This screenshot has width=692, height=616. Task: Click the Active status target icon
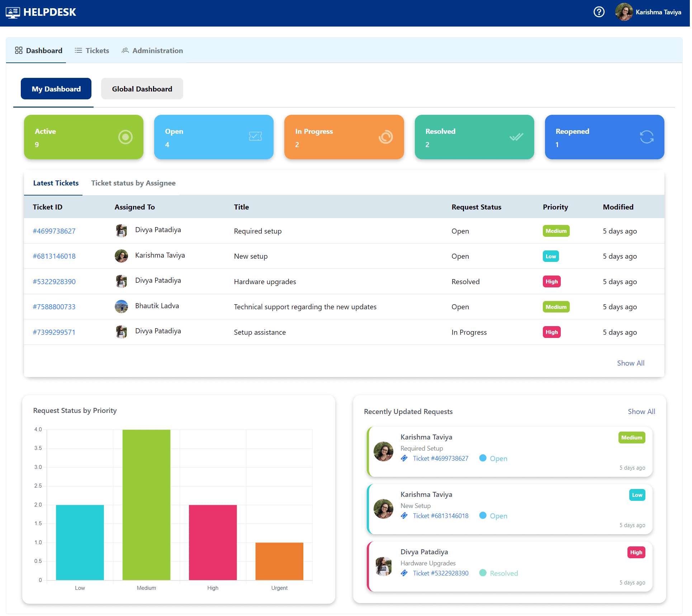click(125, 137)
